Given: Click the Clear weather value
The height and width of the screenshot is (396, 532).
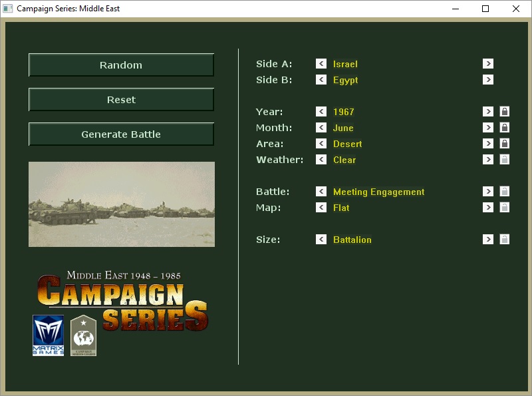Looking at the screenshot, I should [344, 160].
